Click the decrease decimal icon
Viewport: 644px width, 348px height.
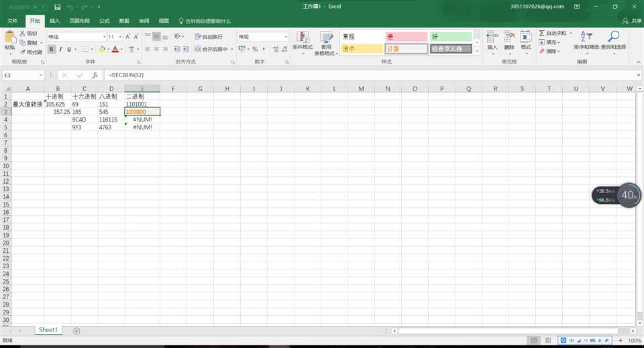(x=284, y=49)
